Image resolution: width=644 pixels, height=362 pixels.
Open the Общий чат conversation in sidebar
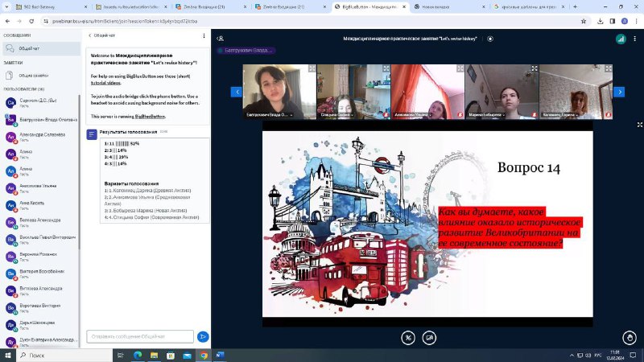coord(40,48)
